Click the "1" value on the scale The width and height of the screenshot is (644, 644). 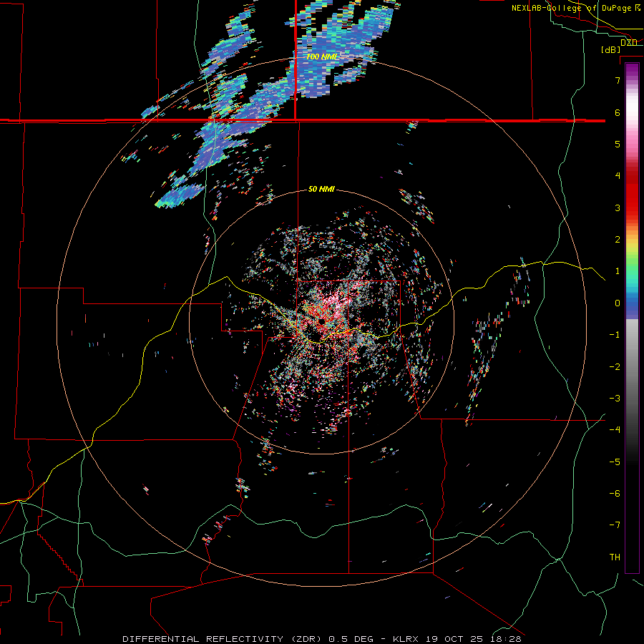pos(618,271)
